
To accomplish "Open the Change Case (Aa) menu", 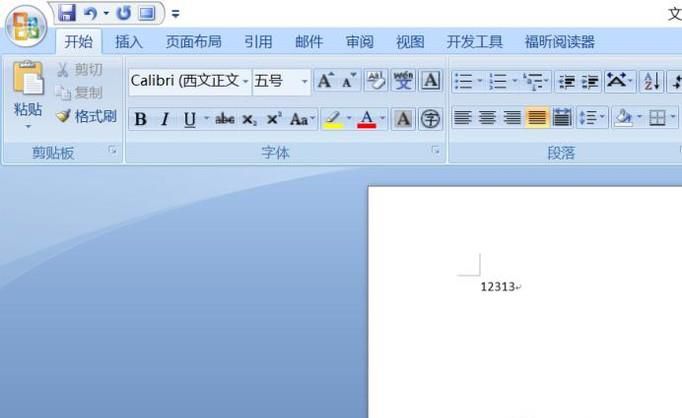I will pos(302,119).
